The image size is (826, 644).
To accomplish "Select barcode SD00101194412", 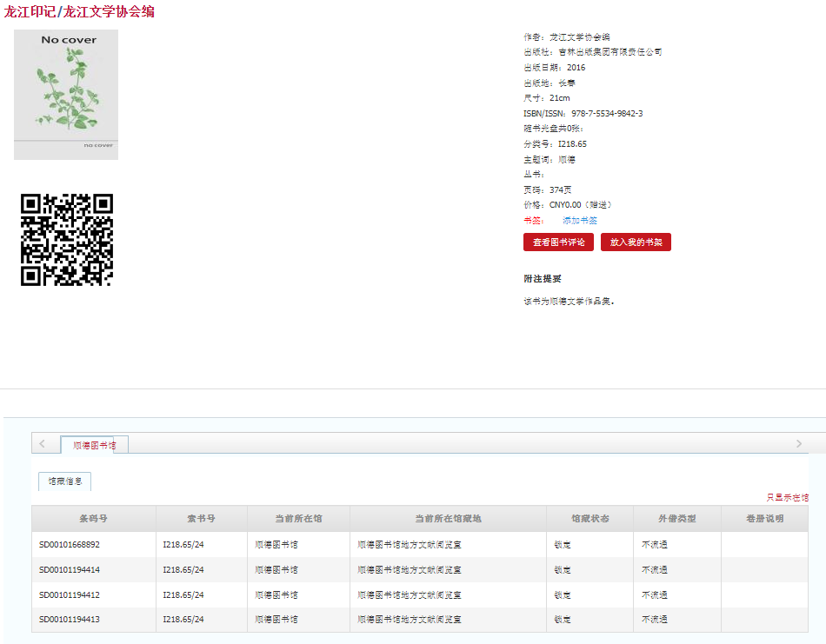I will click(x=69, y=595).
